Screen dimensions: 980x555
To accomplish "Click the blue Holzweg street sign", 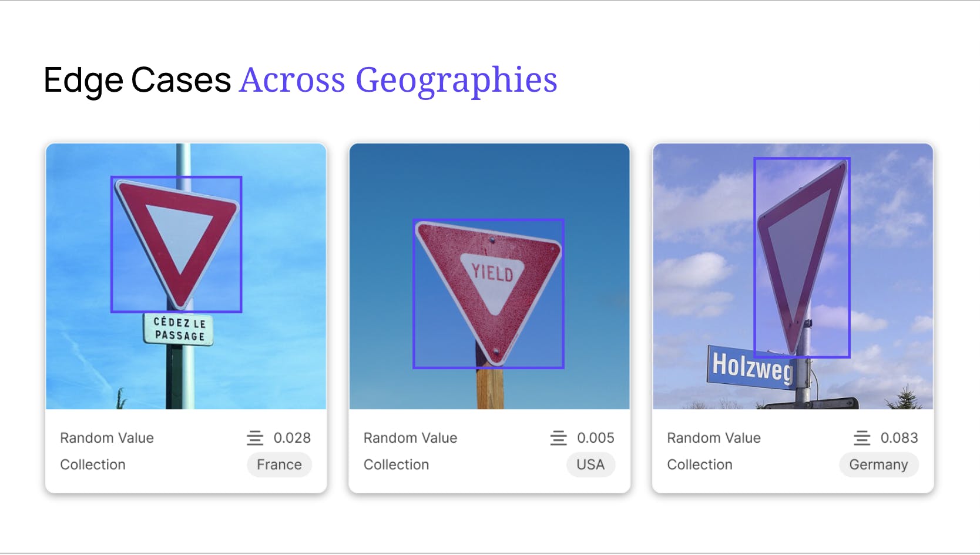I will [751, 367].
